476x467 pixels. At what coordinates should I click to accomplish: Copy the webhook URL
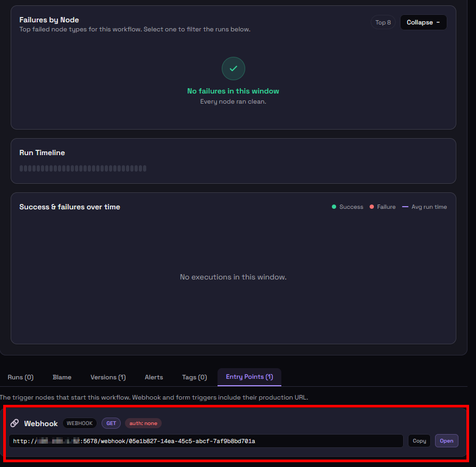pos(419,441)
